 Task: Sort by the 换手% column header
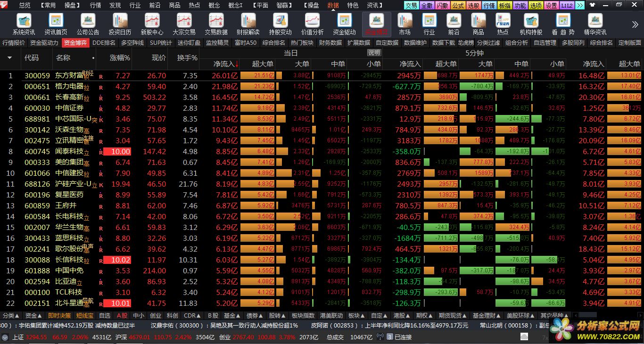187,58
